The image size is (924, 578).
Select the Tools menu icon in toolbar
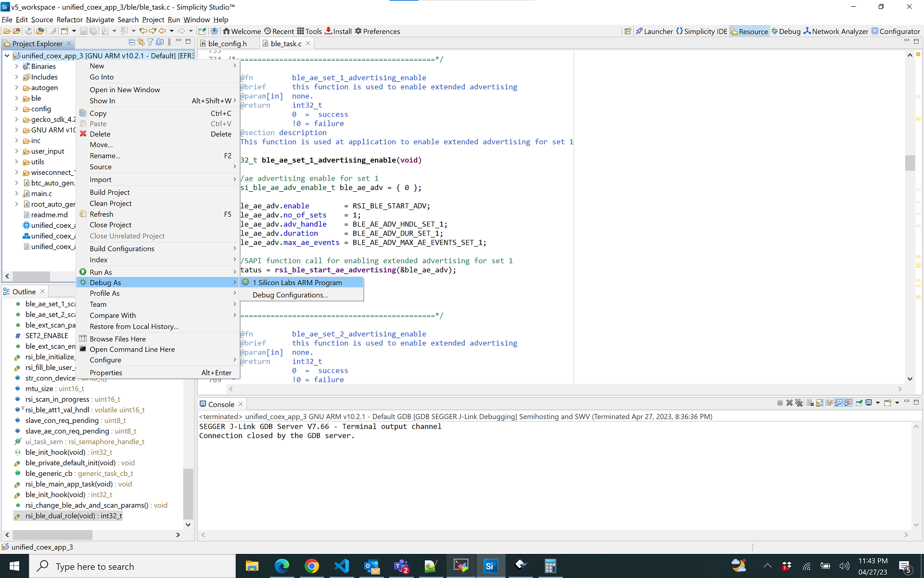click(301, 31)
